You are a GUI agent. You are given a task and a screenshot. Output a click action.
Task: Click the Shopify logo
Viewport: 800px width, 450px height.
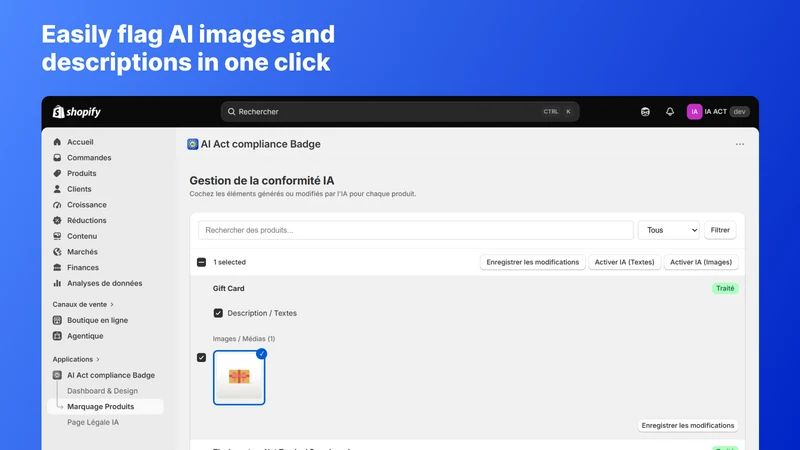(77, 112)
